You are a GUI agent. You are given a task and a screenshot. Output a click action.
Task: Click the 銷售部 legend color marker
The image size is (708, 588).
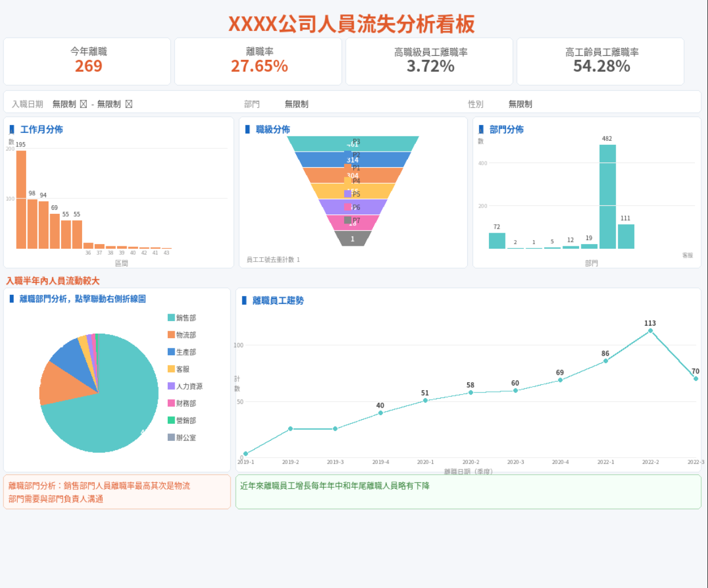click(171, 318)
